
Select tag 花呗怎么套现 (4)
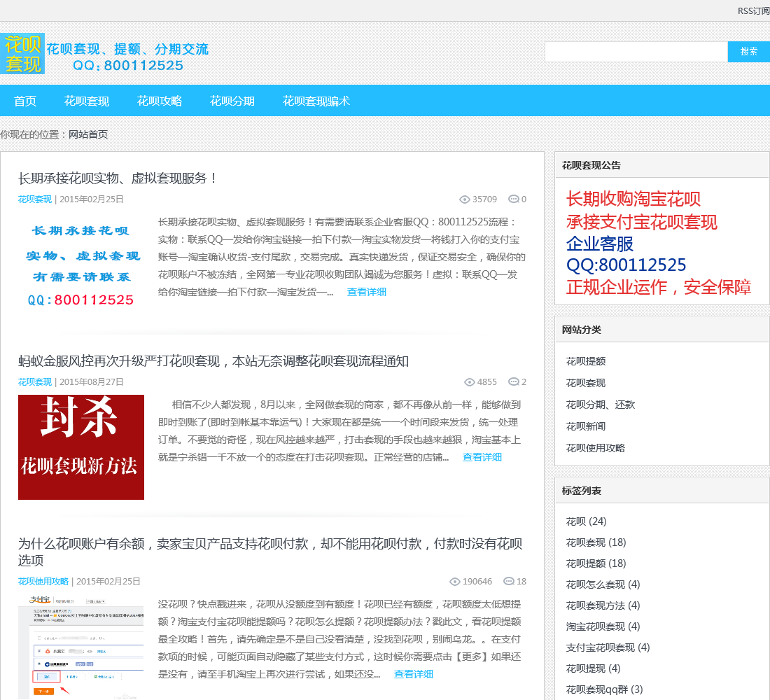point(603,584)
